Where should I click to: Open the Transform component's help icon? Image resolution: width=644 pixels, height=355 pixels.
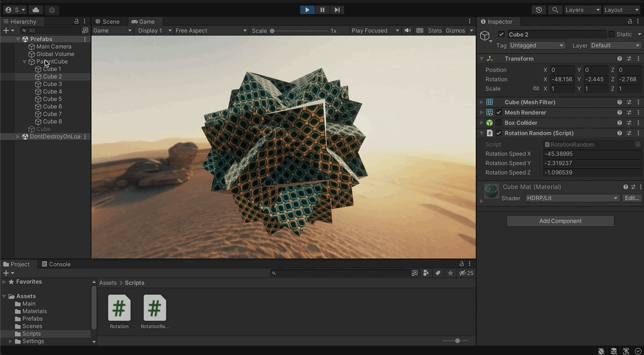click(619, 59)
